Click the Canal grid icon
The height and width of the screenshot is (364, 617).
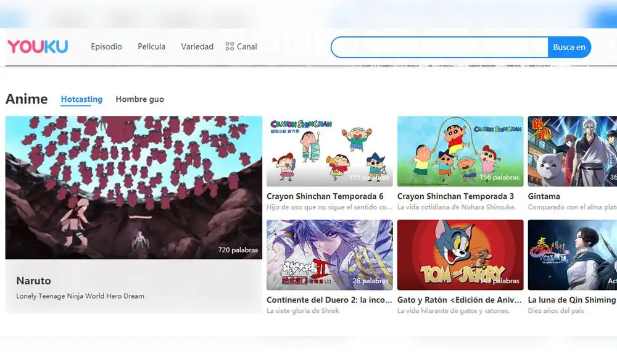pos(229,46)
